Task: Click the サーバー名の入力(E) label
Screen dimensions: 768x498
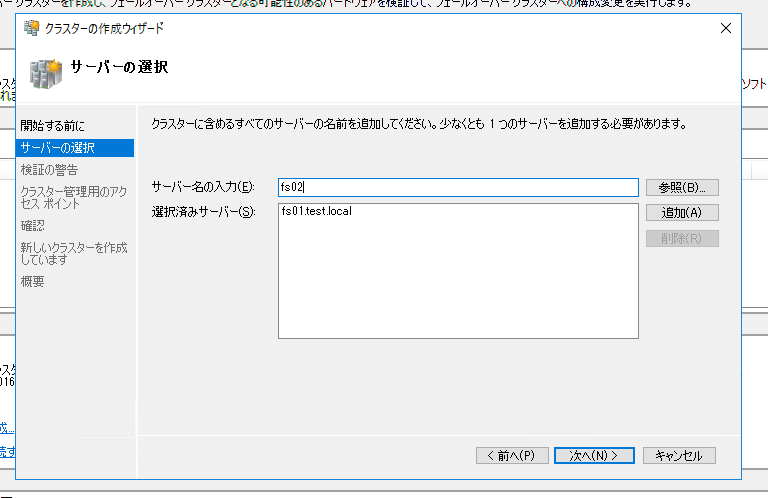Action: pyautogui.click(x=203, y=187)
